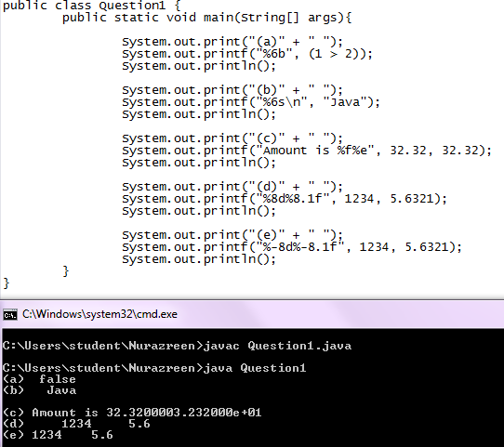Click the 'public class Question1 {' line
This screenshot has height=447, width=504.
[92, 6]
